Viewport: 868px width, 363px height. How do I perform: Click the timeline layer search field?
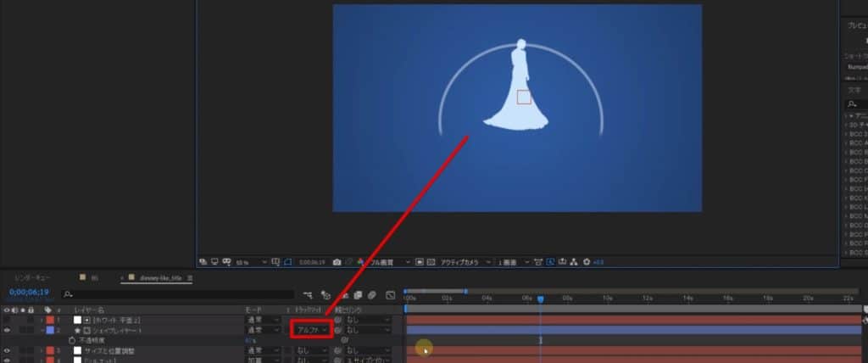click(x=178, y=294)
